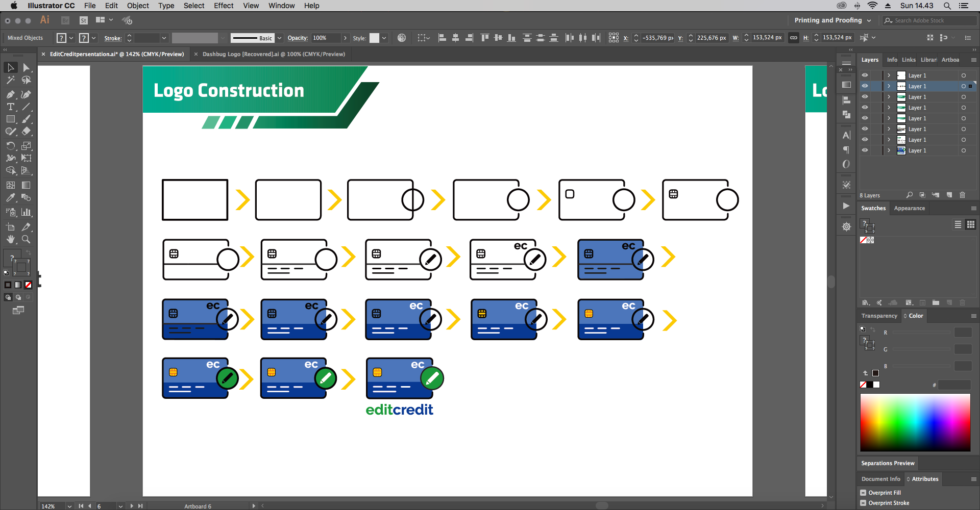
Task: Open the Links panel tab
Action: pyautogui.click(x=909, y=60)
